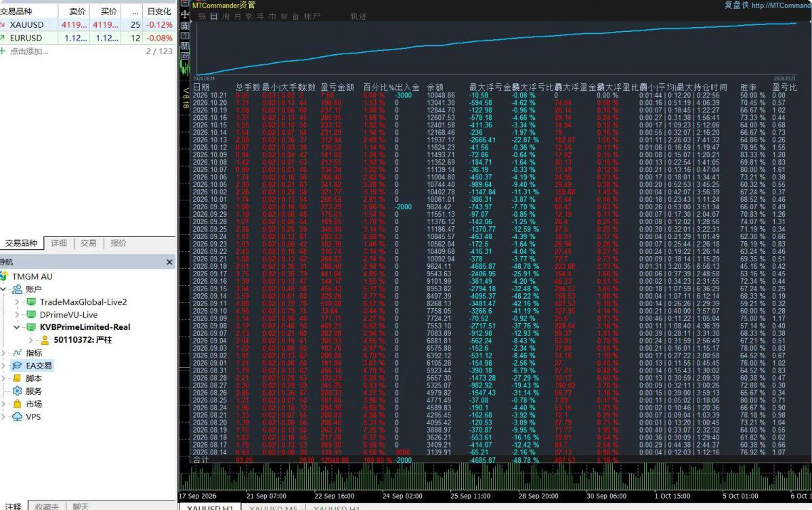Switch to the 交易 tab in Market Watch

(89, 243)
